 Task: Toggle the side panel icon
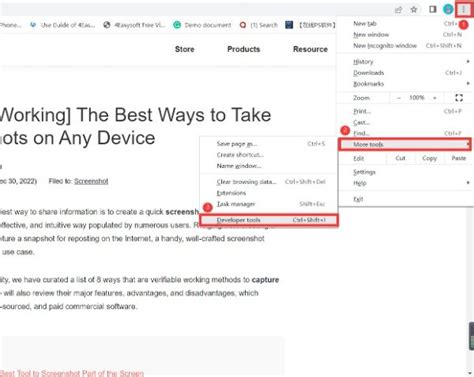tap(432, 9)
